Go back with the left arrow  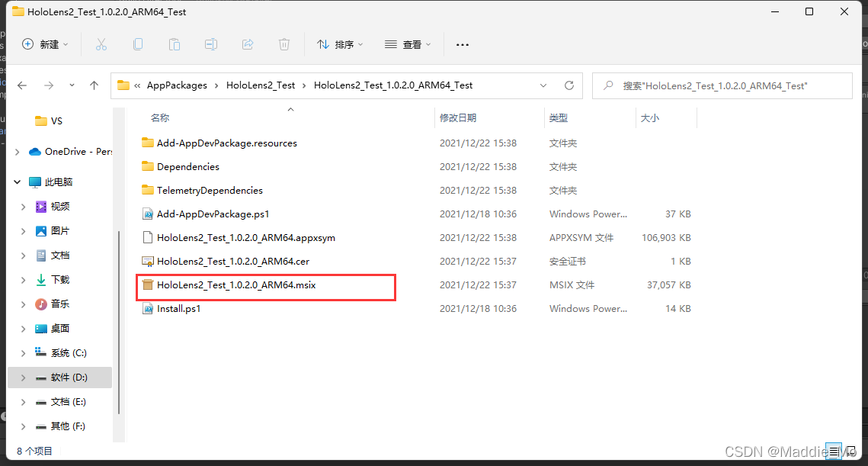22,85
